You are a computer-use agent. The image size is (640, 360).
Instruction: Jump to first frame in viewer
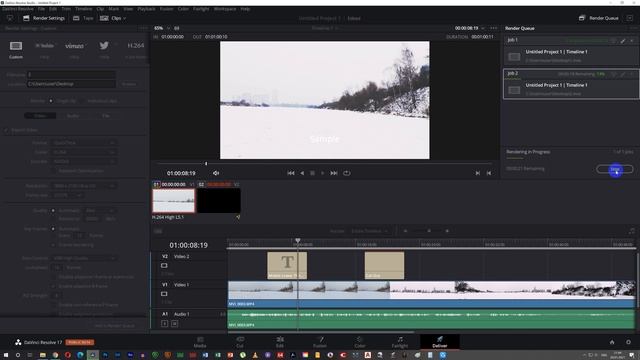point(291,173)
